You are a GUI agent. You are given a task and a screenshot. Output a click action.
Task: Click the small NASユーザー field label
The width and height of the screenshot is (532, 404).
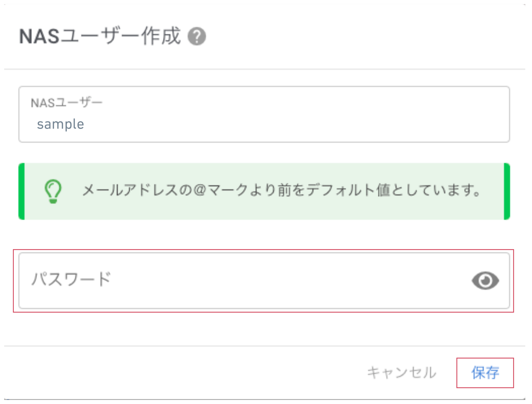[x=67, y=103]
